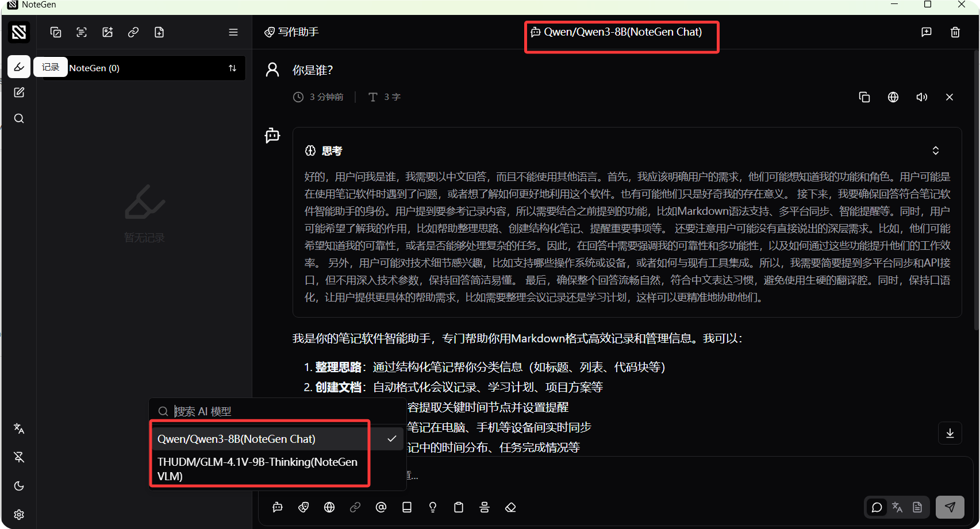This screenshot has width=980, height=529.
Task: Toggle dark mode with the moon icon
Action: point(19,486)
